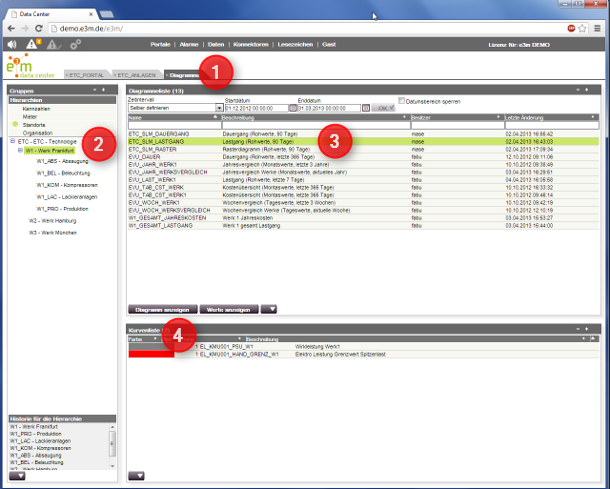Open the Beschreibung column menu arrow in Diagrammliste
The height and width of the screenshot is (489, 610).
tap(404, 117)
